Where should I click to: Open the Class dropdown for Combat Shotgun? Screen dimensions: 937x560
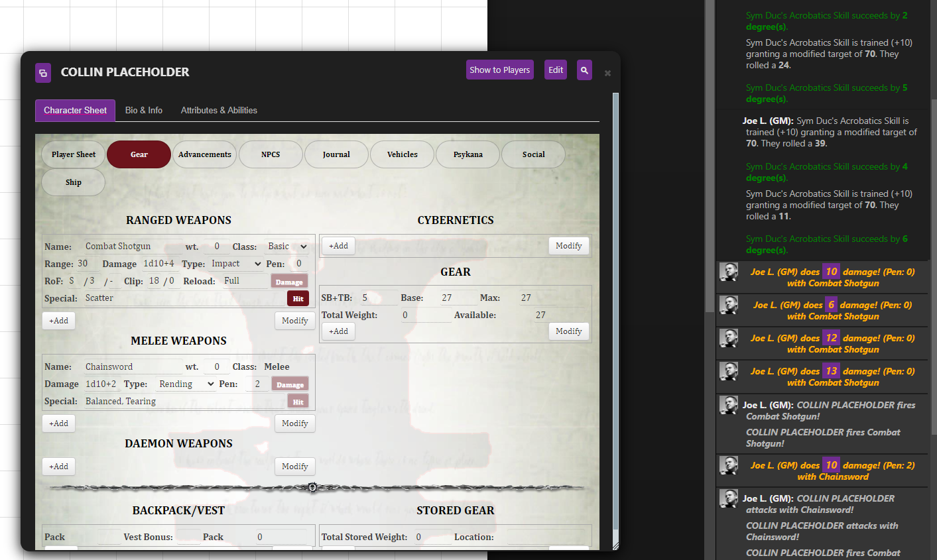(x=286, y=246)
